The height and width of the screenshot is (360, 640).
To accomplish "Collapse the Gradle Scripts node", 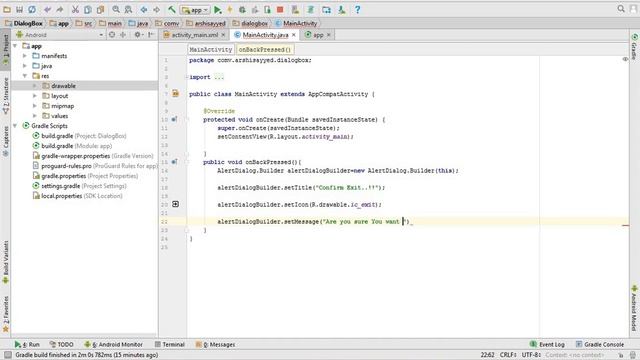I will tap(16, 126).
